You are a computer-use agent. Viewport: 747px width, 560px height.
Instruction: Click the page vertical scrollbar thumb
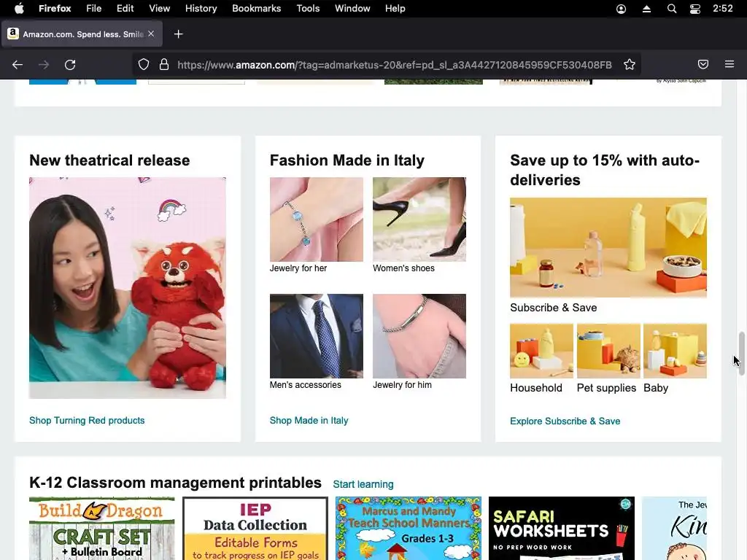point(741,354)
